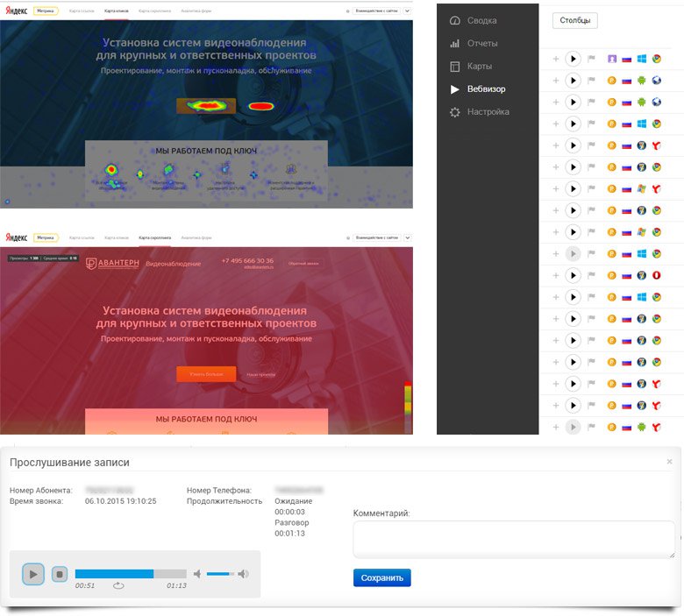The width and height of the screenshot is (684, 616).
Task: Save the comment with the Сохранить button
Action: coord(381,578)
